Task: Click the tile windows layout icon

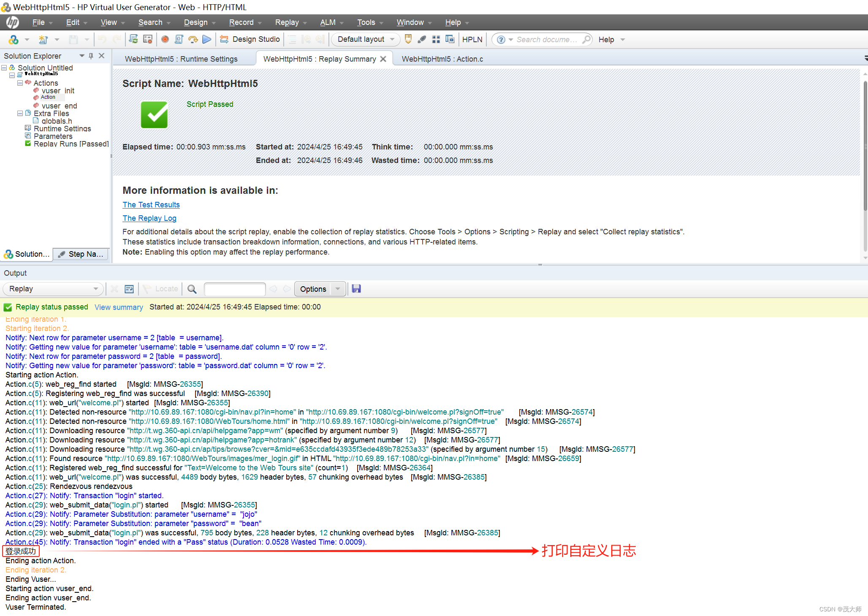Action: click(x=436, y=39)
